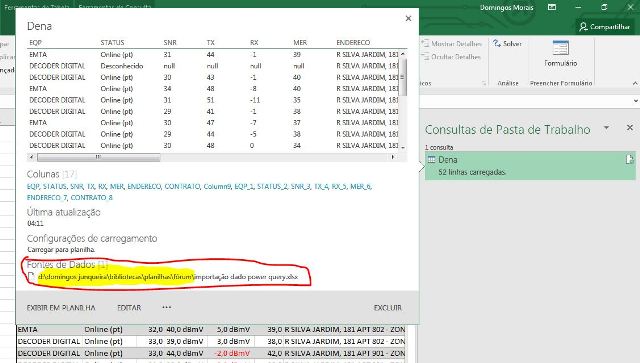Close the Dena preview popup
Image resolution: width=640 pixels, height=363 pixels.
[x=408, y=18]
